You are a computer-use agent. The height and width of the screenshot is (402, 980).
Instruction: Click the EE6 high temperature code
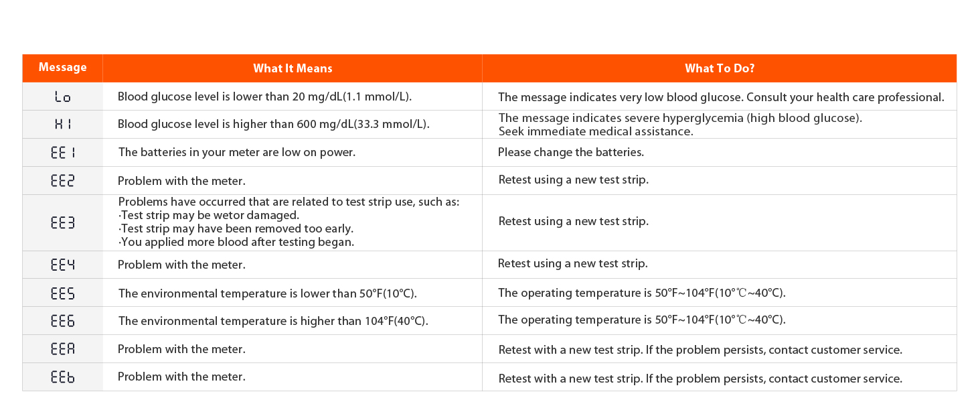pyautogui.click(x=62, y=321)
